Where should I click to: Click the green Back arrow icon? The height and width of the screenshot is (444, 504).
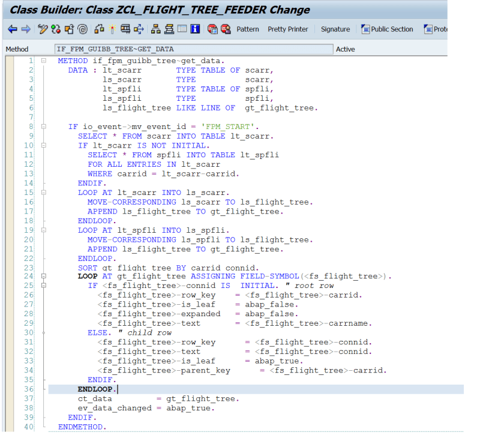(12, 29)
